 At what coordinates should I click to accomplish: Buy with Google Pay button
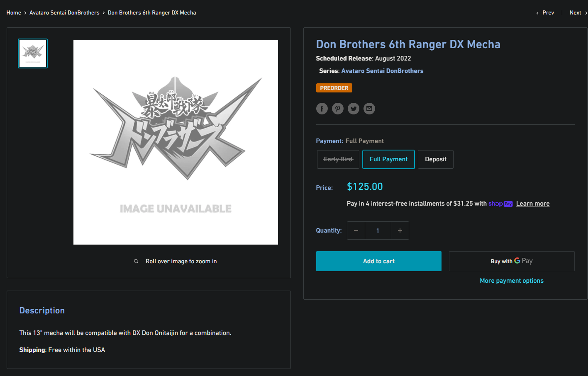(x=512, y=261)
